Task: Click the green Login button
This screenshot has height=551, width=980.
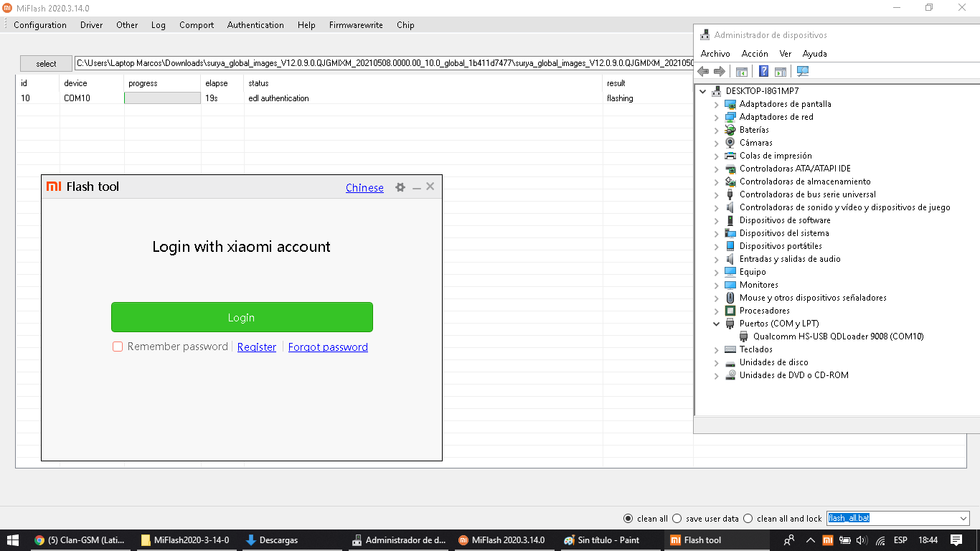Action: click(x=242, y=317)
